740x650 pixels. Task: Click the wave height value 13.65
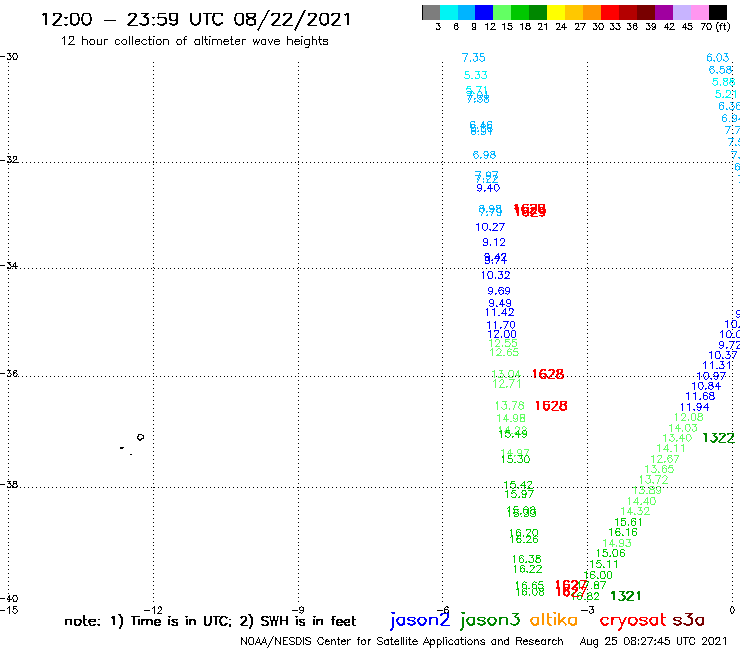[x=659, y=469]
